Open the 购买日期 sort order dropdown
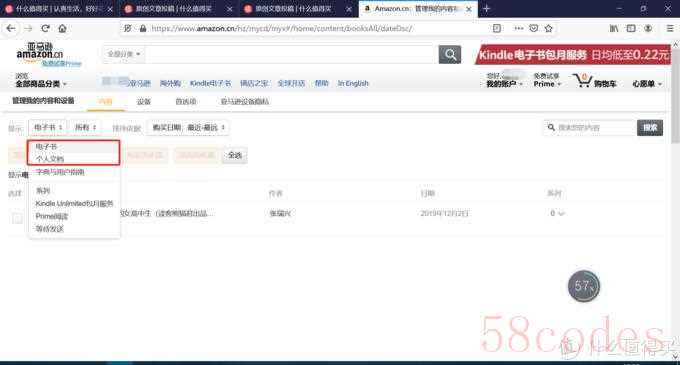680x365 pixels. (x=188, y=127)
